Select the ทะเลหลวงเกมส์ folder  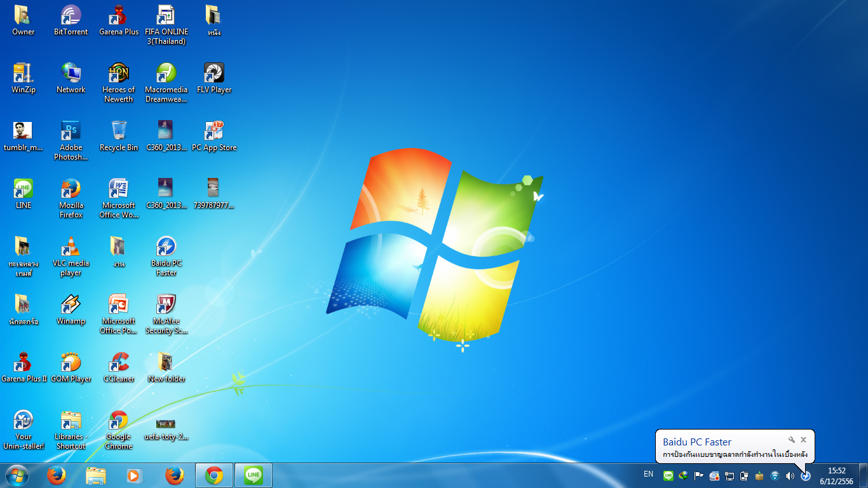pos(23,256)
